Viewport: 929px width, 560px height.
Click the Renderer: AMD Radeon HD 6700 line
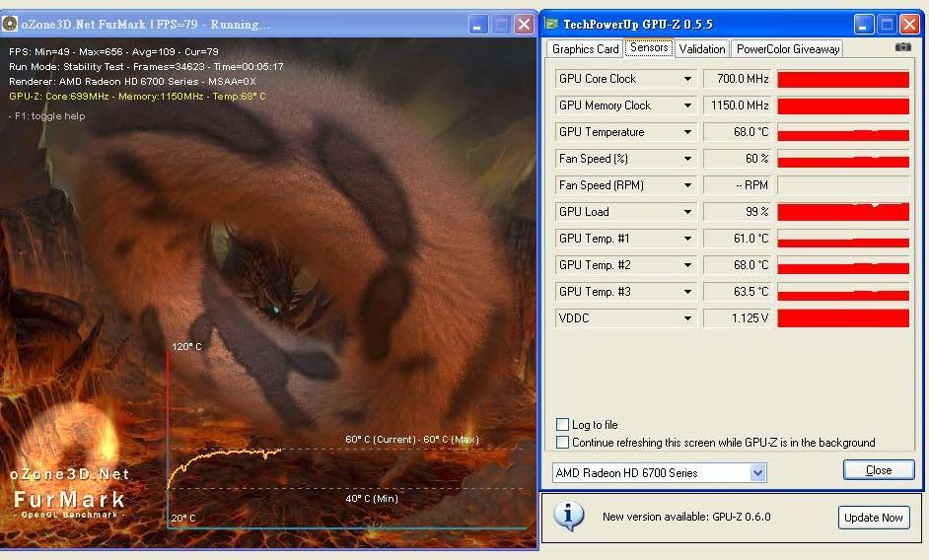click(133, 81)
